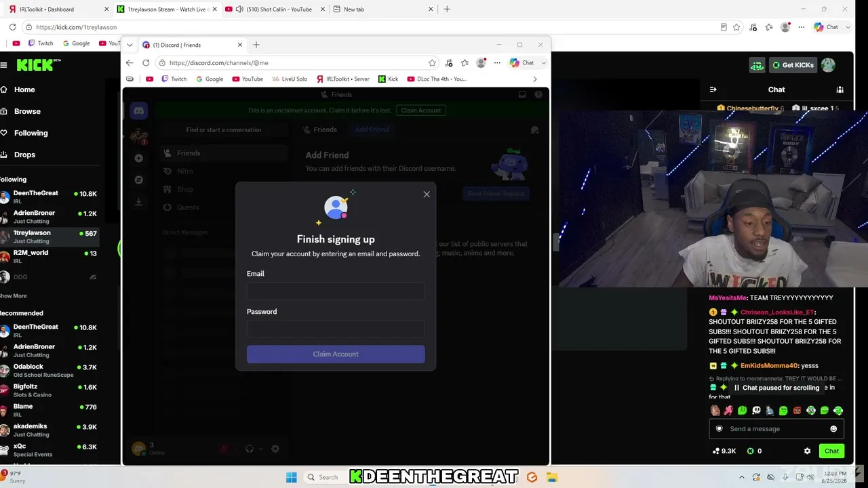Open IRLToolkit • Server bookmark
The width and height of the screenshot is (868, 488).
click(x=343, y=79)
